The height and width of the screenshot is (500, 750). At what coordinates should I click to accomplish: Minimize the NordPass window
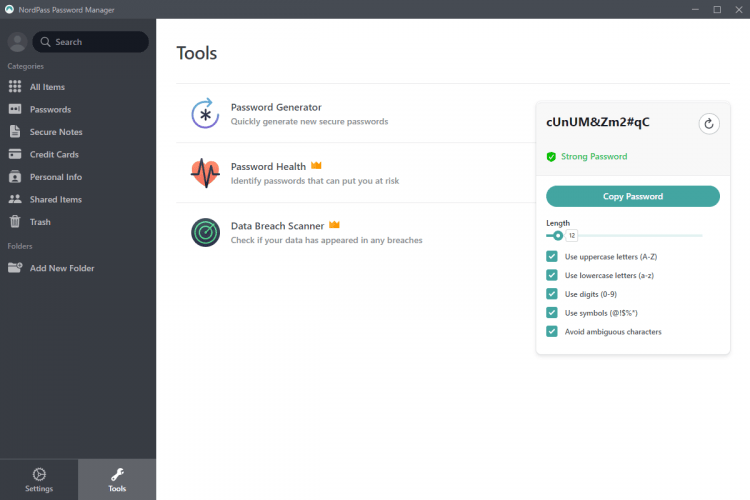pyautogui.click(x=695, y=9)
